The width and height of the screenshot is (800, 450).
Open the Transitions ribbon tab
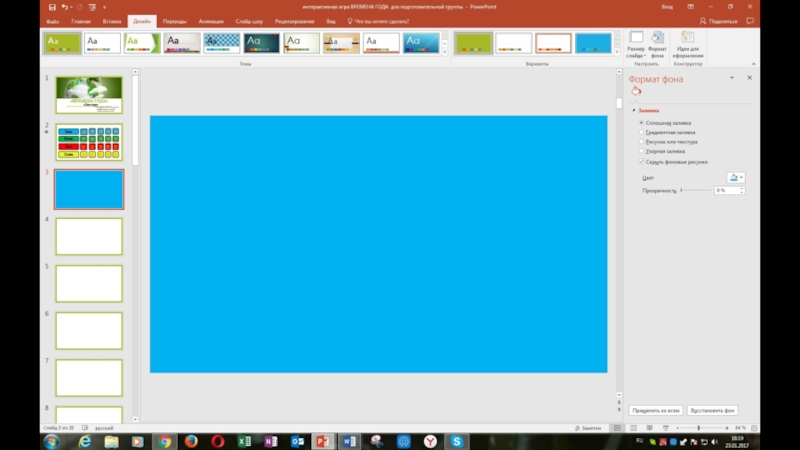174,20
